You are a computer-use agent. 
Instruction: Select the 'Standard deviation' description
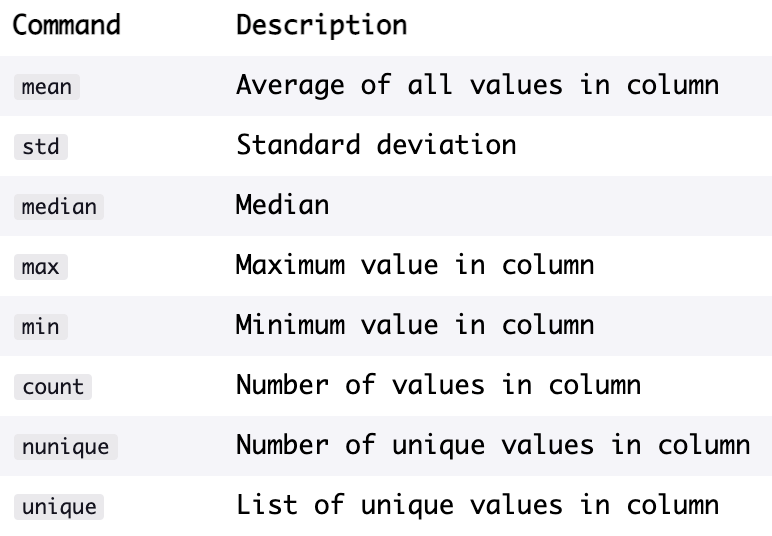point(376,145)
